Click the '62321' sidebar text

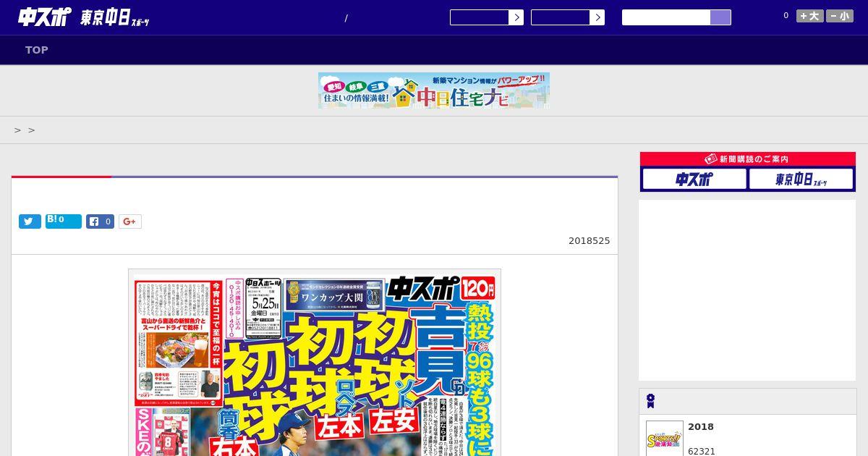coord(702,451)
